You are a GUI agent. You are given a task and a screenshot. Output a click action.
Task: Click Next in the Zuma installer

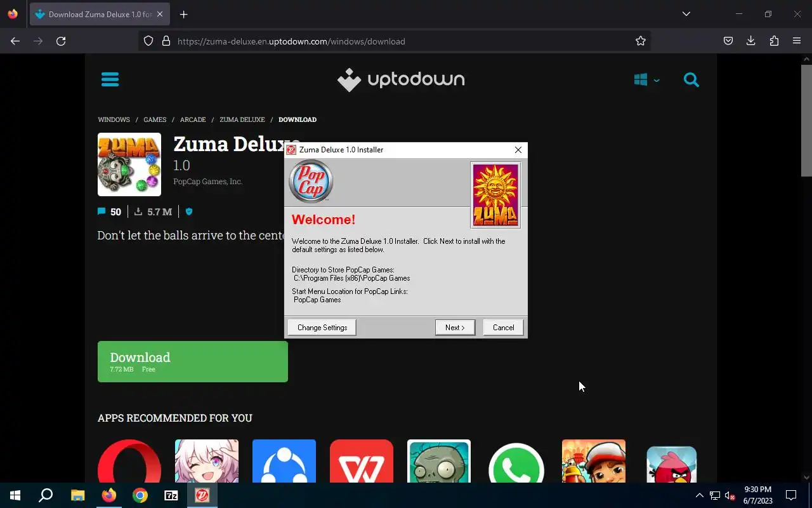(455, 328)
